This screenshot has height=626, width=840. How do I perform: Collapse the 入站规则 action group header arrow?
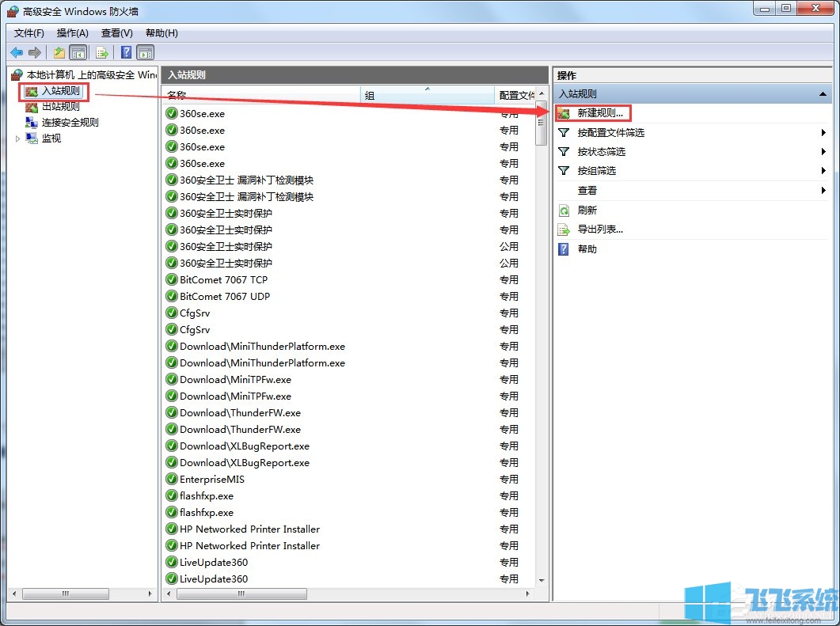(823, 93)
